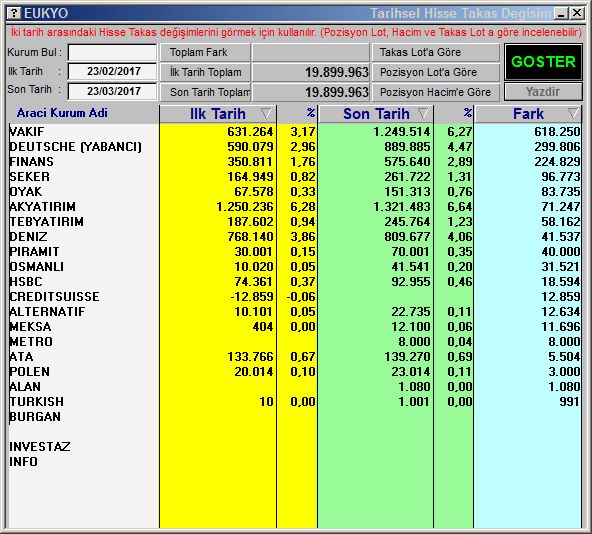
Task: Minimize the EUKYO window
Action: coord(561,14)
